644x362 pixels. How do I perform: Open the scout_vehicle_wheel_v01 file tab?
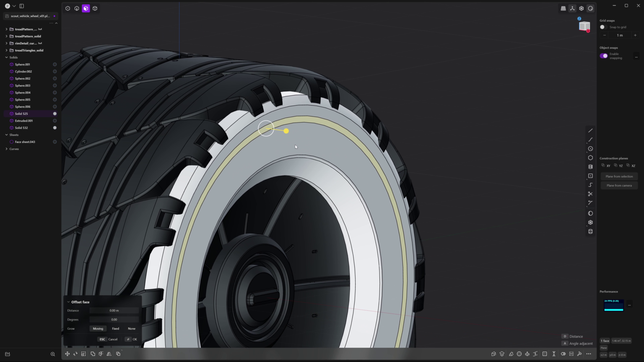click(30, 16)
